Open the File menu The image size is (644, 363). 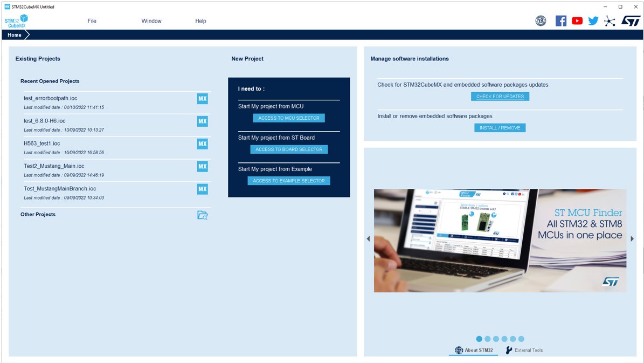92,21
